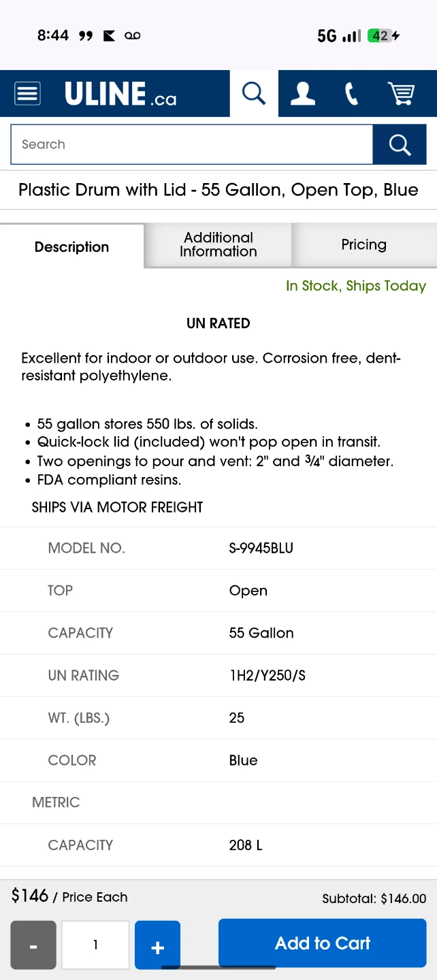Switch to the Description tab
The height and width of the screenshot is (980, 437).
(x=72, y=246)
